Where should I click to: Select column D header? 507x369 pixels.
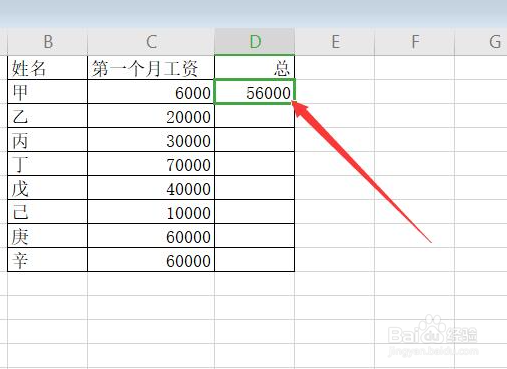pos(255,42)
